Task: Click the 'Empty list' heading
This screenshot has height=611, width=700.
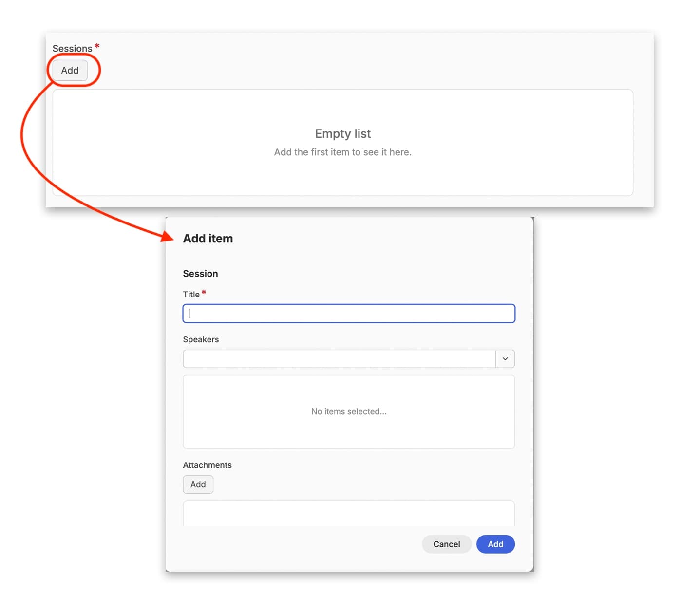Action: click(342, 133)
